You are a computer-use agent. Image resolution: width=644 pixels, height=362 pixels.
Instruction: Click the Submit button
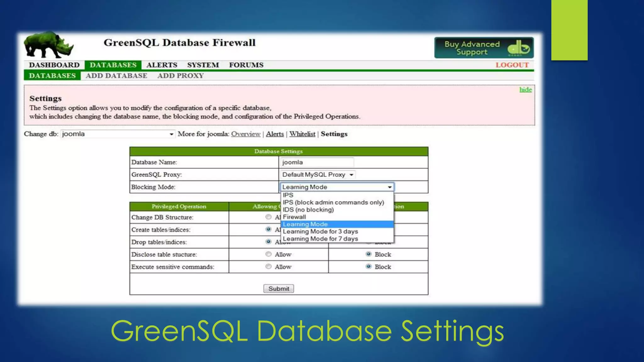tap(279, 288)
